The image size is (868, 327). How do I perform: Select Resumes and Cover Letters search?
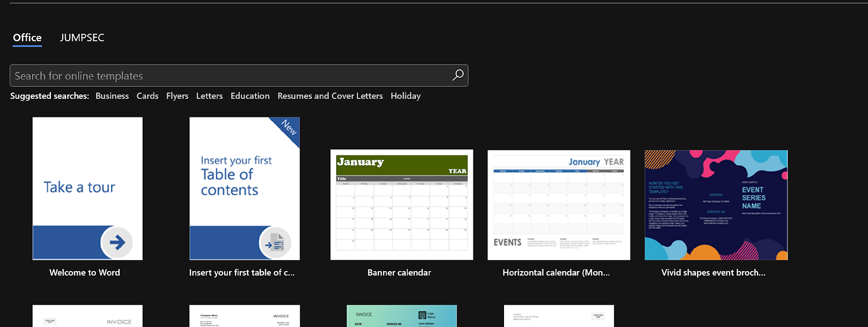(x=330, y=96)
